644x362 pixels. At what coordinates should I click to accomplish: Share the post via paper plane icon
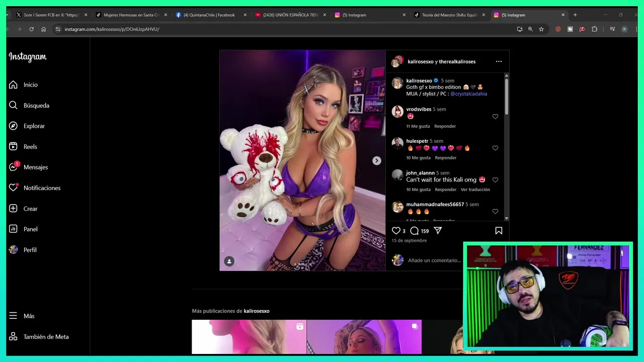click(x=438, y=230)
